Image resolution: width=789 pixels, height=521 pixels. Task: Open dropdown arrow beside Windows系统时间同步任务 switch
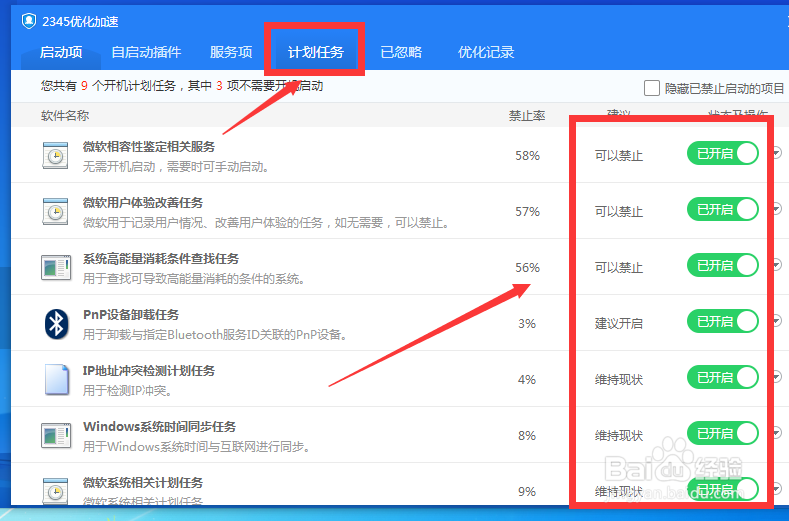[777, 432]
